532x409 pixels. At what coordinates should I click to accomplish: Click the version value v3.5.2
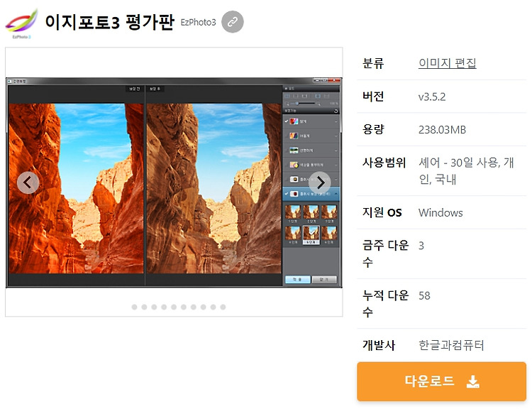(x=432, y=97)
